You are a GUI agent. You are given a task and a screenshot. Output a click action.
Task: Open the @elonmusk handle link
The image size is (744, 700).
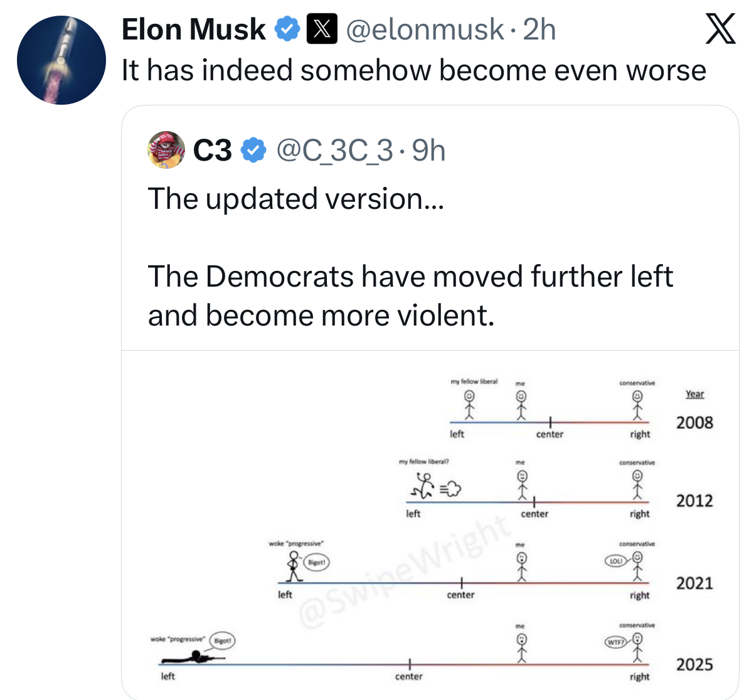tap(425, 29)
